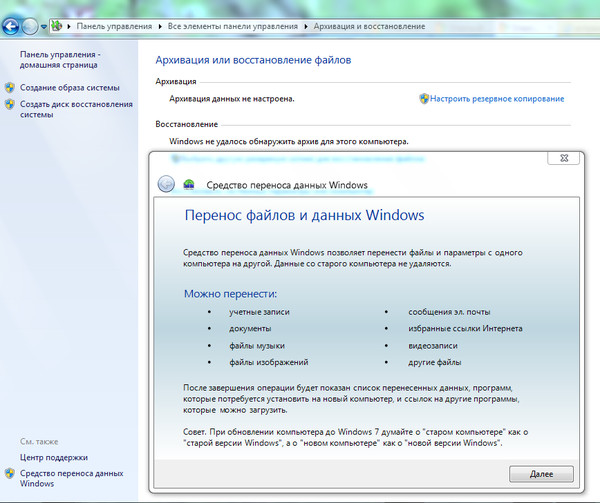Click the Далее button

tap(541, 474)
